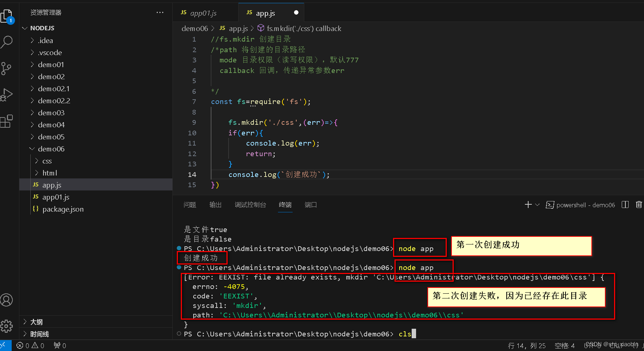Viewport: 644px width, 351px height.
Task: Open the Explorer view in activity bar
Action: (7, 16)
